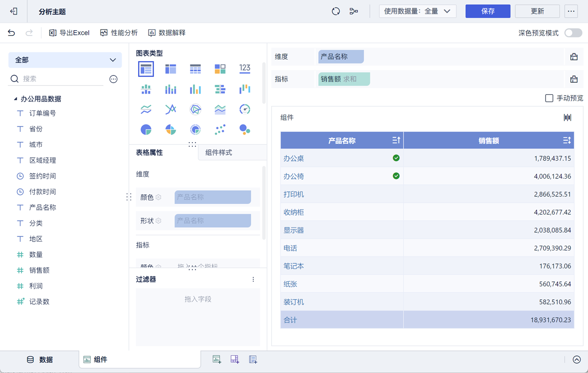Open the more options menu beside 更新

point(571,11)
